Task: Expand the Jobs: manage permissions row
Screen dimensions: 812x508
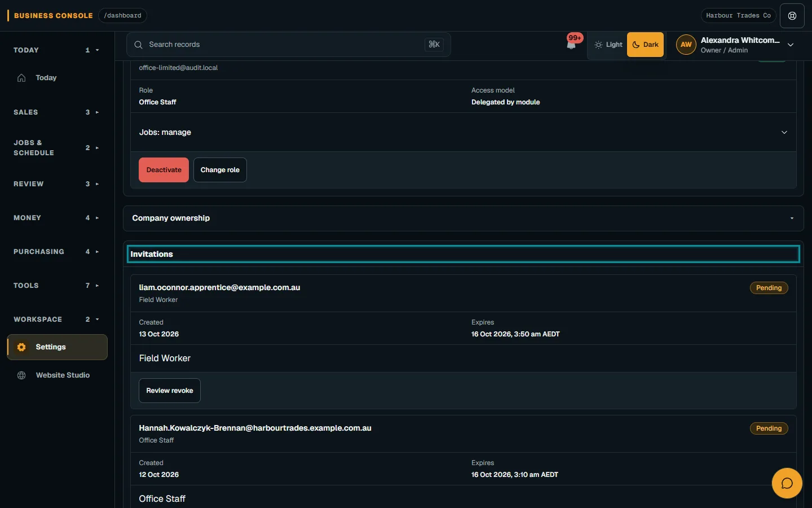Action: click(x=464, y=132)
